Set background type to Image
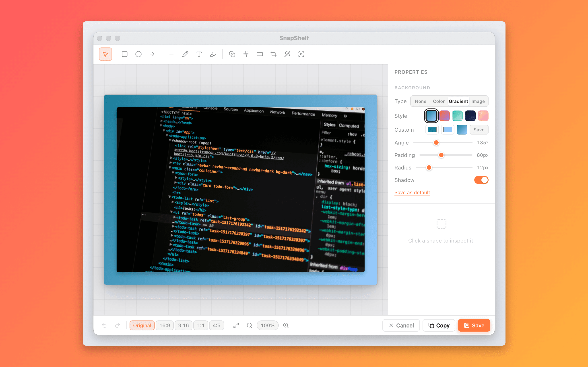The image size is (588, 367). click(x=478, y=101)
